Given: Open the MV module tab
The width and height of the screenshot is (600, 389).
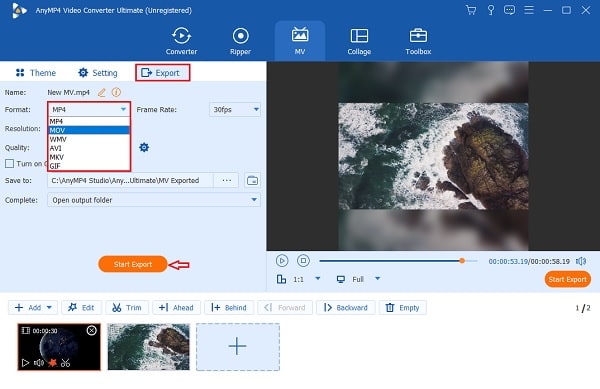Looking at the screenshot, I should click(300, 41).
